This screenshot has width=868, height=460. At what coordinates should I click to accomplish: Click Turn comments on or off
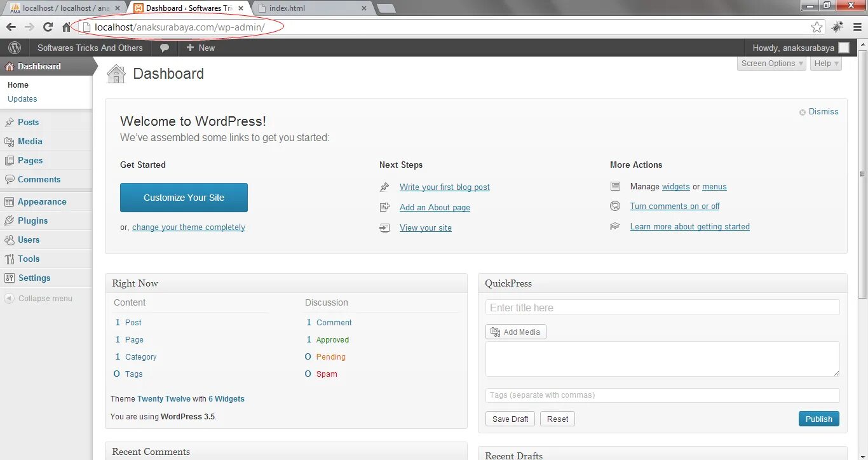[x=675, y=206]
